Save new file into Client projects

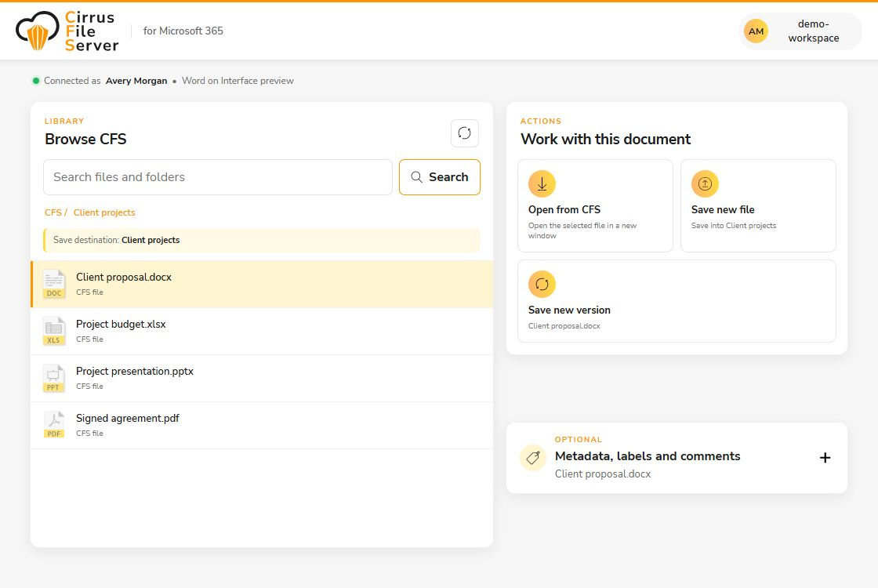758,205
